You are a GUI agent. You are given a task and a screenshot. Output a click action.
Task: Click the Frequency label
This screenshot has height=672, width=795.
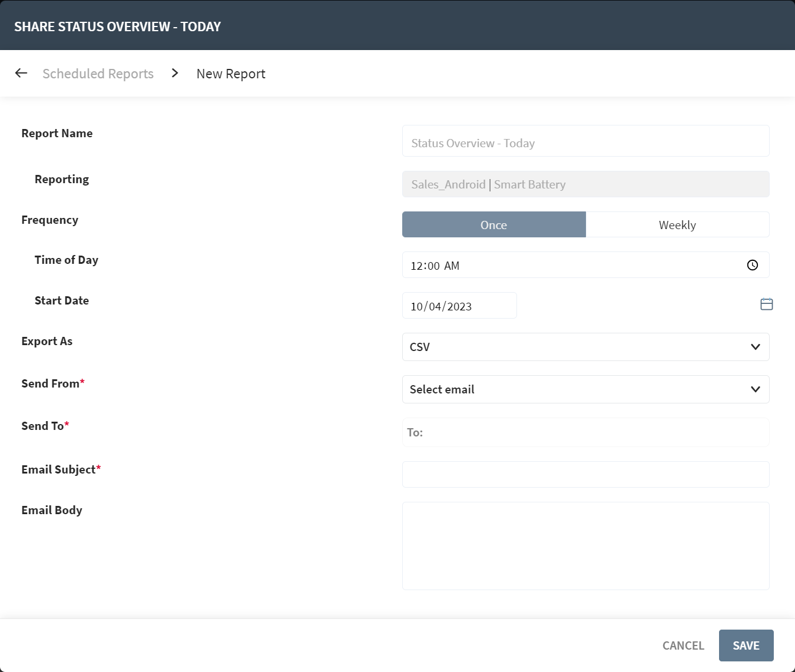pyautogui.click(x=49, y=220)
